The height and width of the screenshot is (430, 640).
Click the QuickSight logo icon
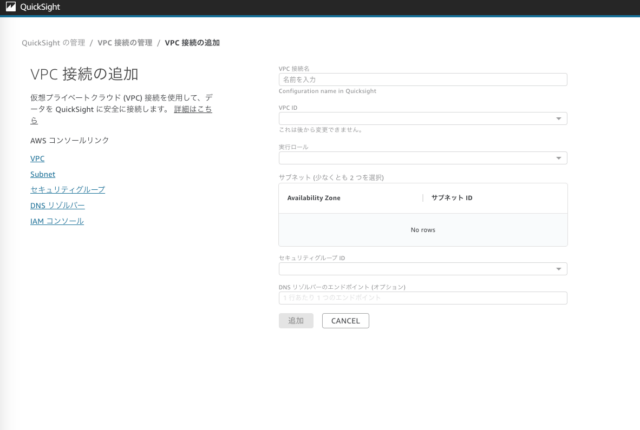pos(11,7)
